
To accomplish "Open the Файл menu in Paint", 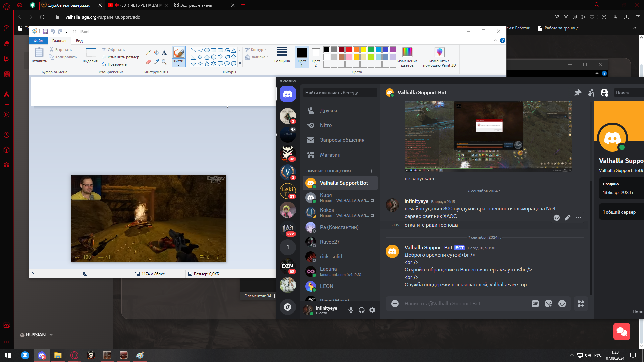I will pos(38,41).
